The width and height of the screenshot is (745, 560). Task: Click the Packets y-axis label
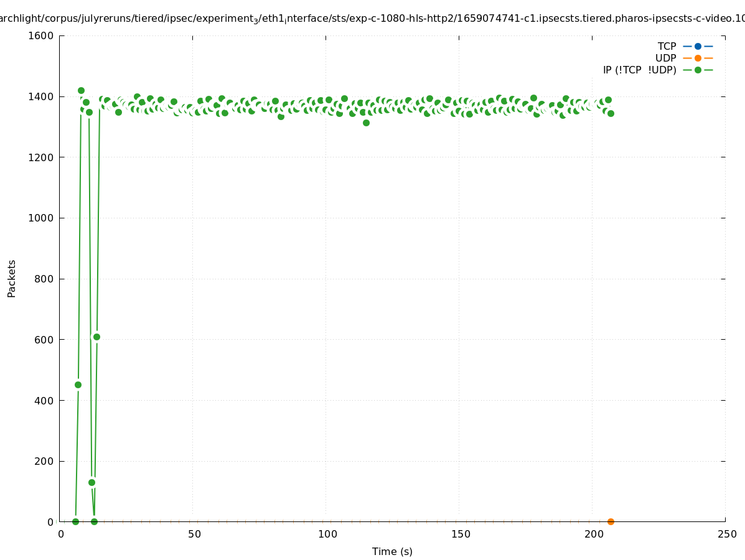click(12, 278)
